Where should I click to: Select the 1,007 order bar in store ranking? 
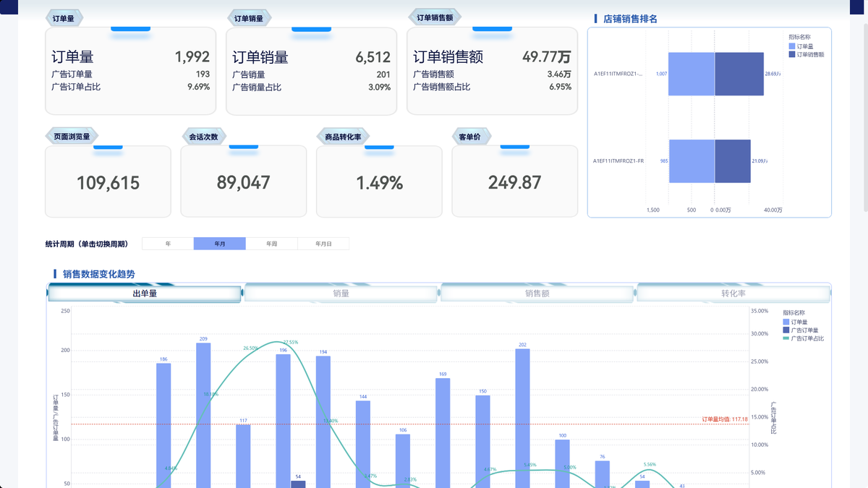(692, 74)
